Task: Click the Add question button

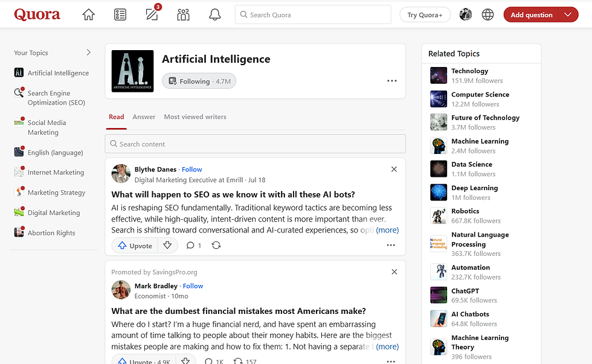Action: click(531, 14)
